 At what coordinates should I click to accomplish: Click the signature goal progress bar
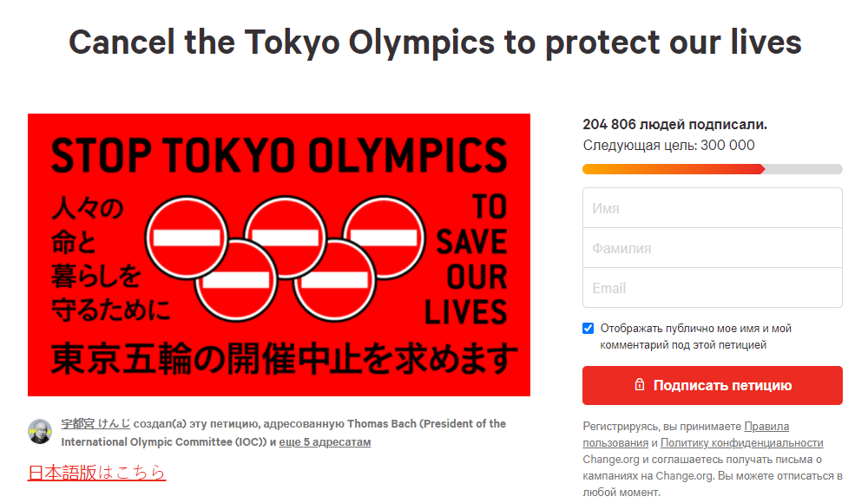pyautogui.click(x=712, y=169)
